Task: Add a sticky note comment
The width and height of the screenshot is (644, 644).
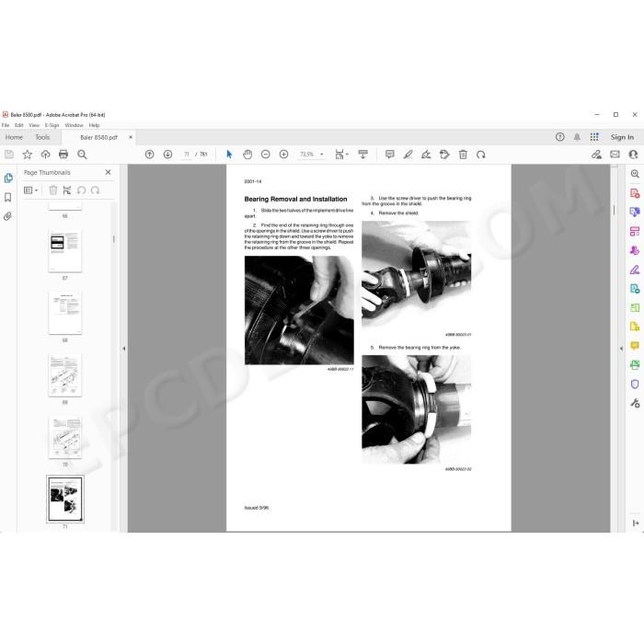Action: 390,155
